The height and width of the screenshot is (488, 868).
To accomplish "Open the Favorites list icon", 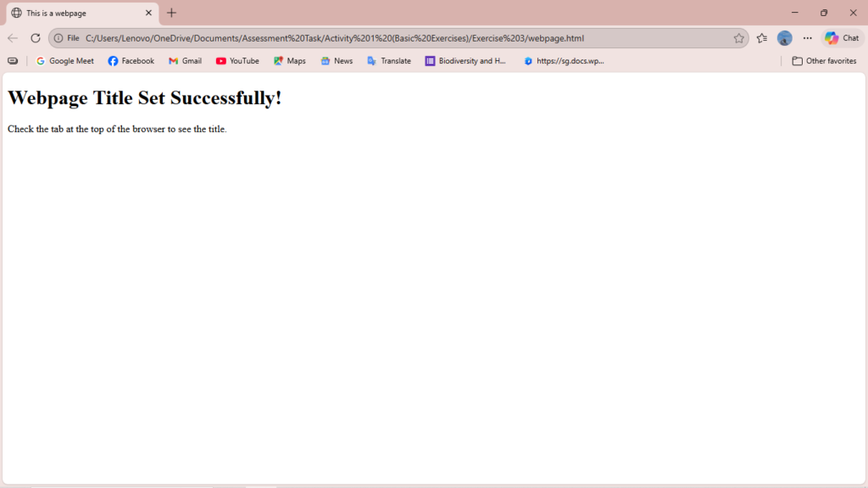I will 762,38.
